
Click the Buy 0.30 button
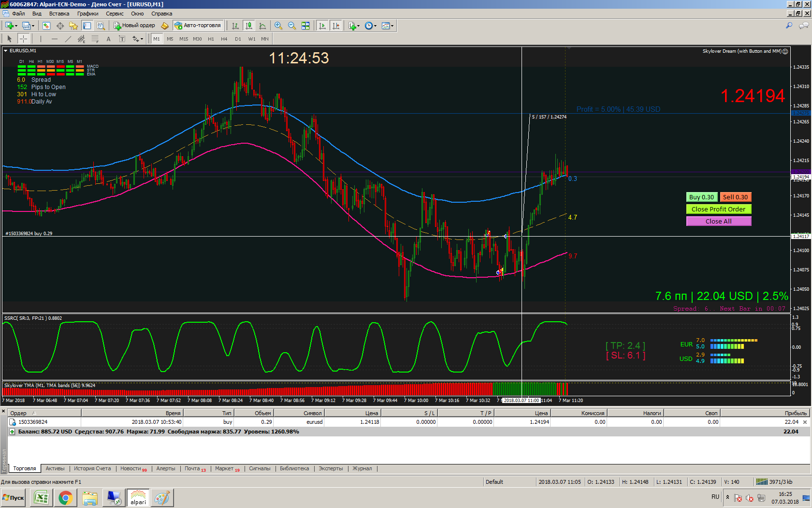click(x=701, y=197)
